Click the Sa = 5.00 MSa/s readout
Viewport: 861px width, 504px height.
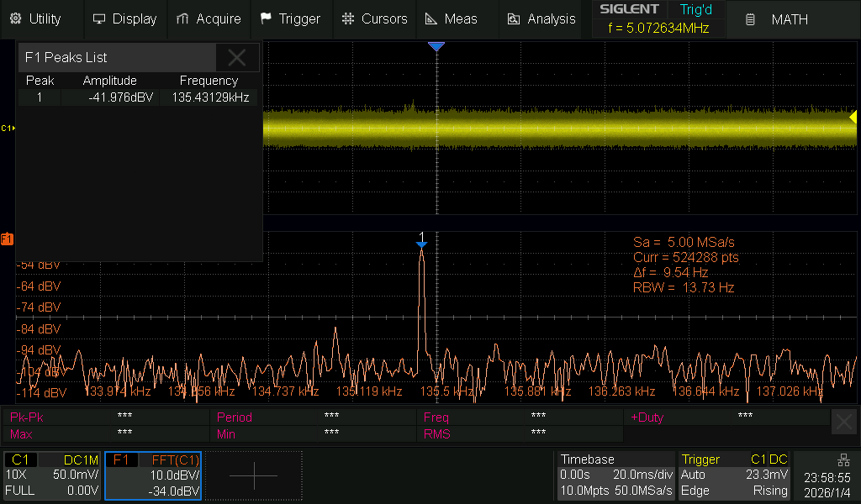pos(684,243)
